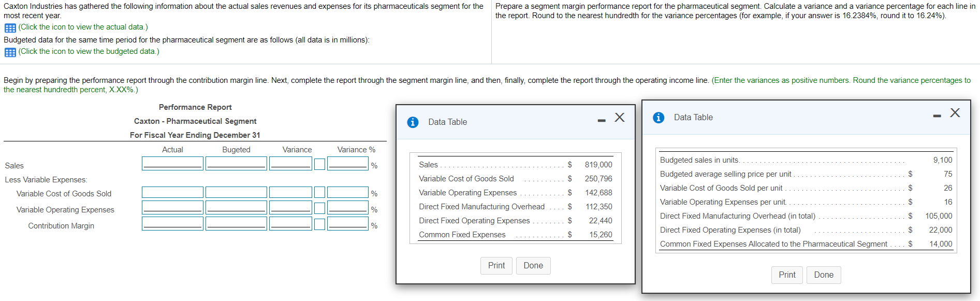
Task: Click 'Click the icon to view the actual data' link
Action: [83, 27]
